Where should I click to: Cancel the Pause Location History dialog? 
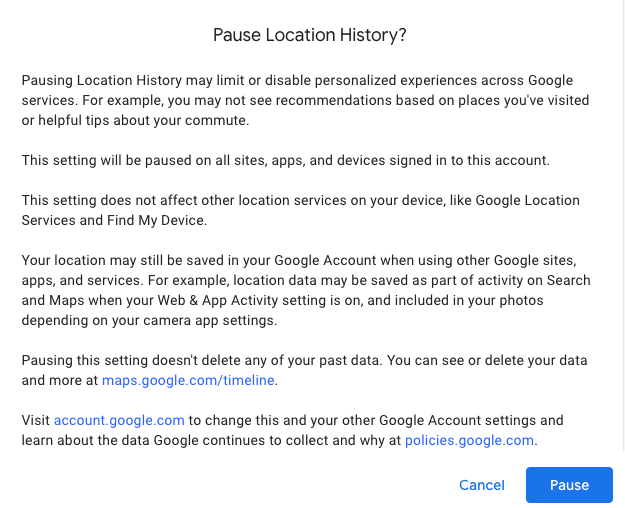(482, 485)
